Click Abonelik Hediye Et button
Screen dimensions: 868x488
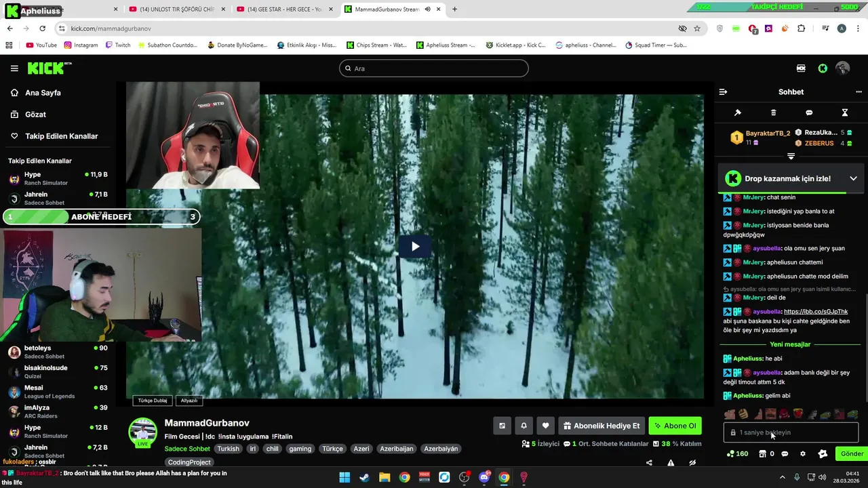pyautogui.click(x=601, y=426)
